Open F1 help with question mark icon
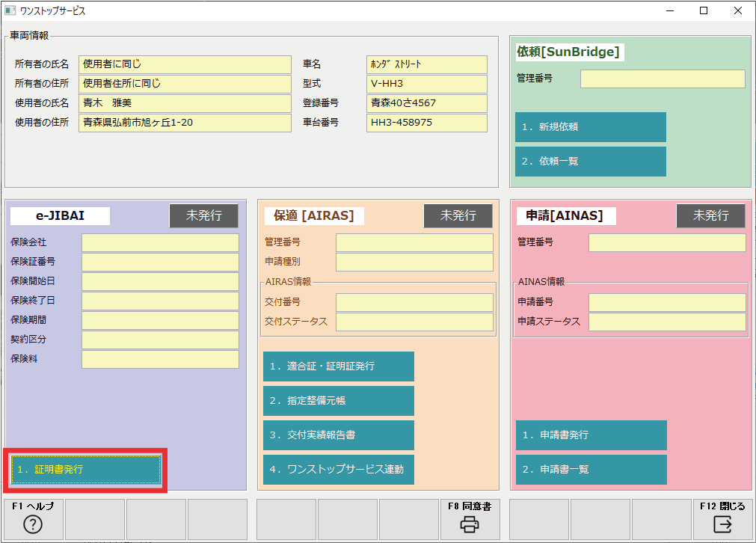Viewport: 756px width, 543px height. pos(33,519)
